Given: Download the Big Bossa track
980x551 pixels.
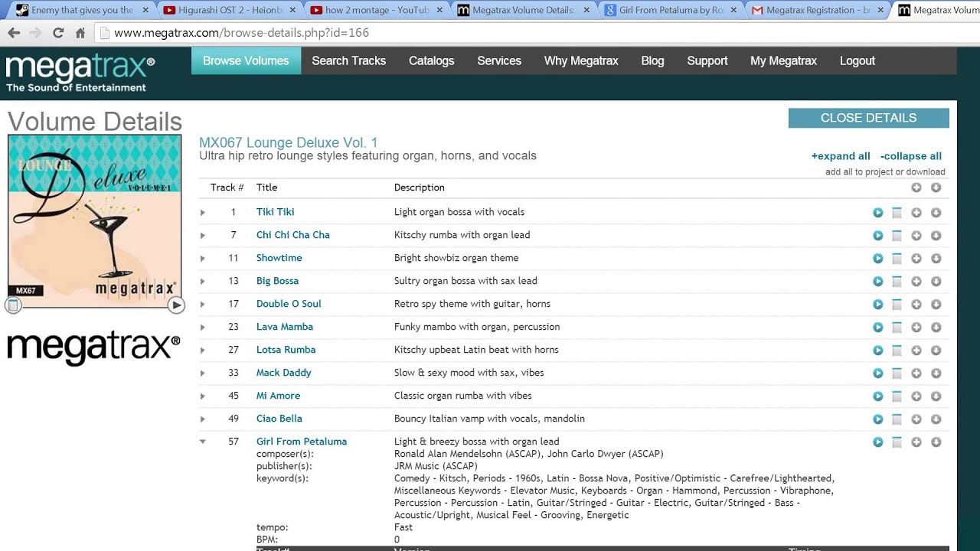Looking at the screenshot, I should (936, 282).
